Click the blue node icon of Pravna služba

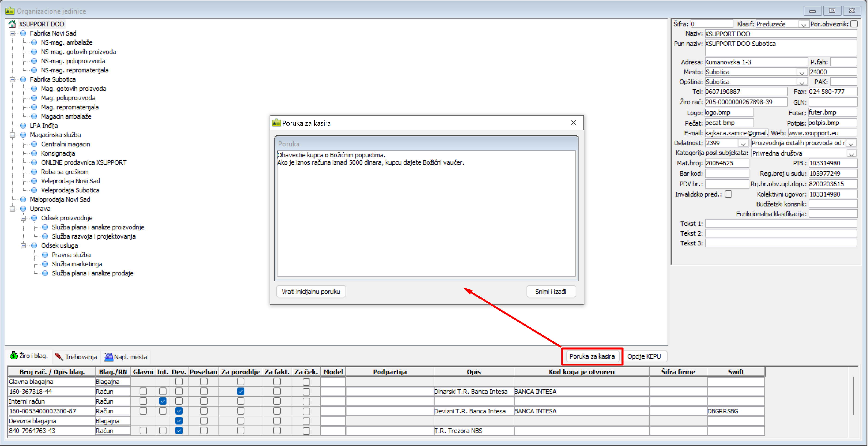coord(45,255)
